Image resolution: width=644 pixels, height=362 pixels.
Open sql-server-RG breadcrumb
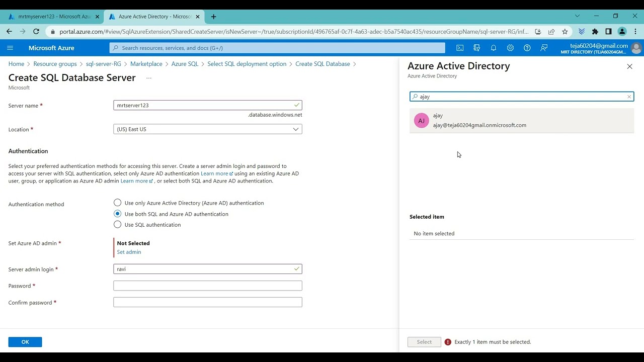(x=104, y=64)
